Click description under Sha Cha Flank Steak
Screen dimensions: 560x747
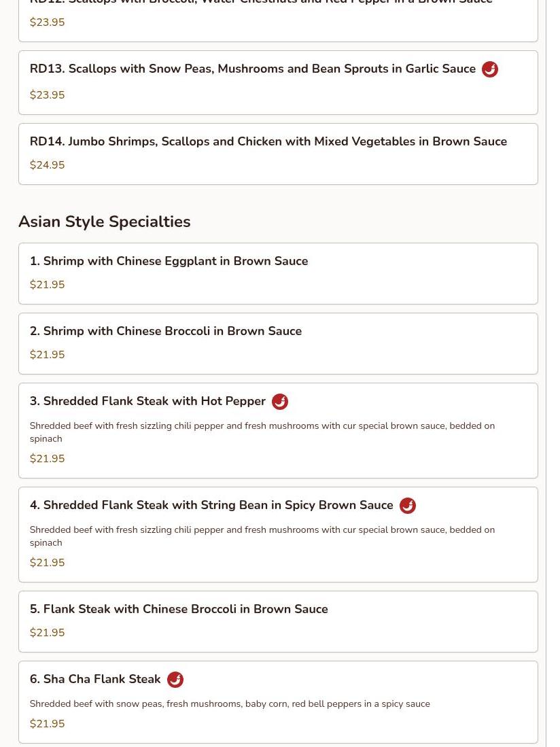click(230, 703)
